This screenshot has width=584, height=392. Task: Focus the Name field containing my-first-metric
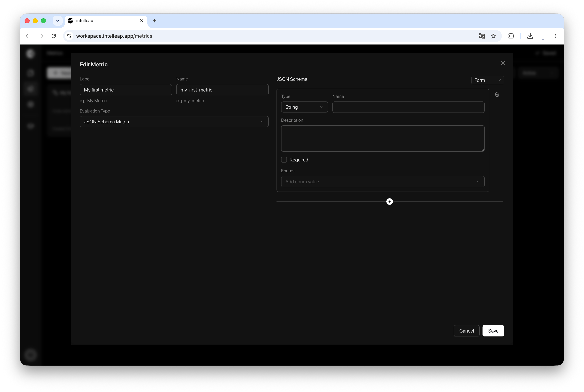coord(222,90)
